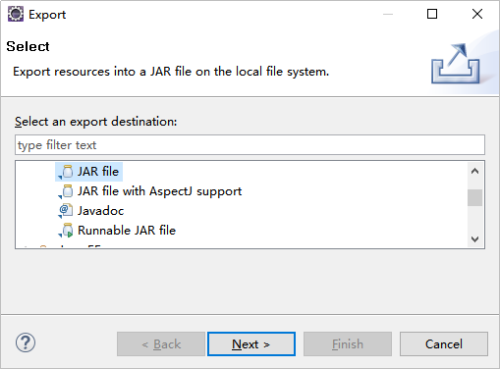This screenshot has height=370, width=500.
Task: Click the scroll up arrow
Action: [475, 171]
